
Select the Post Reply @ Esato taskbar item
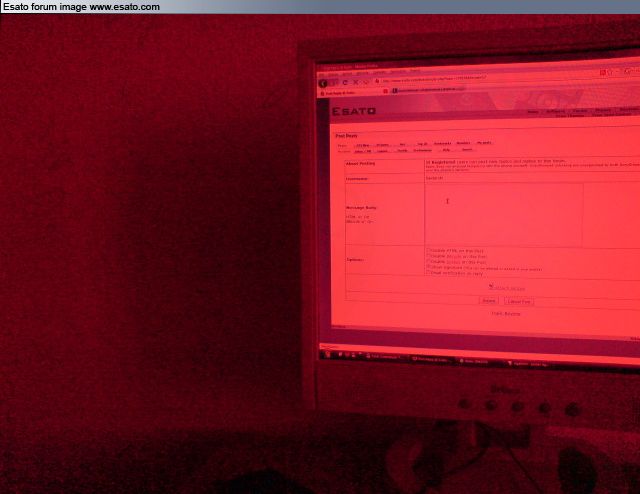[431, 359]
